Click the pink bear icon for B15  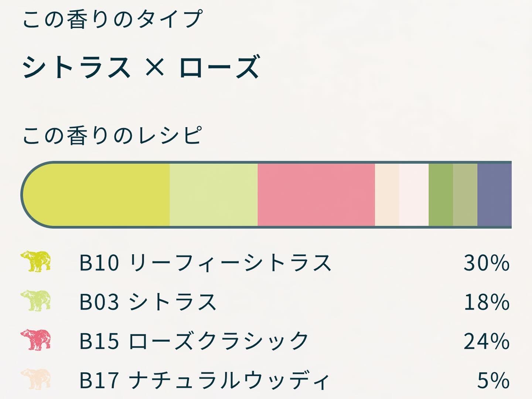pyautogui.click(x=36, y=340)
